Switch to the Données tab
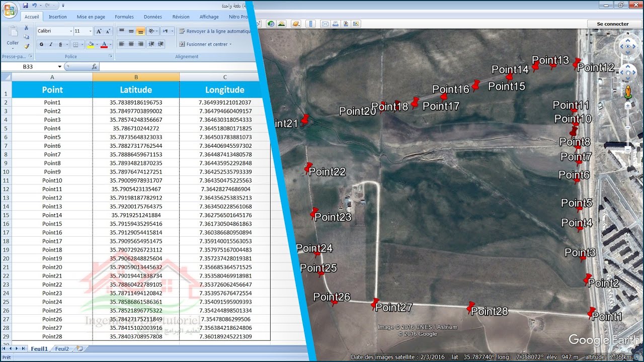This screenshot has width=644, height=362. coord(153,17)
